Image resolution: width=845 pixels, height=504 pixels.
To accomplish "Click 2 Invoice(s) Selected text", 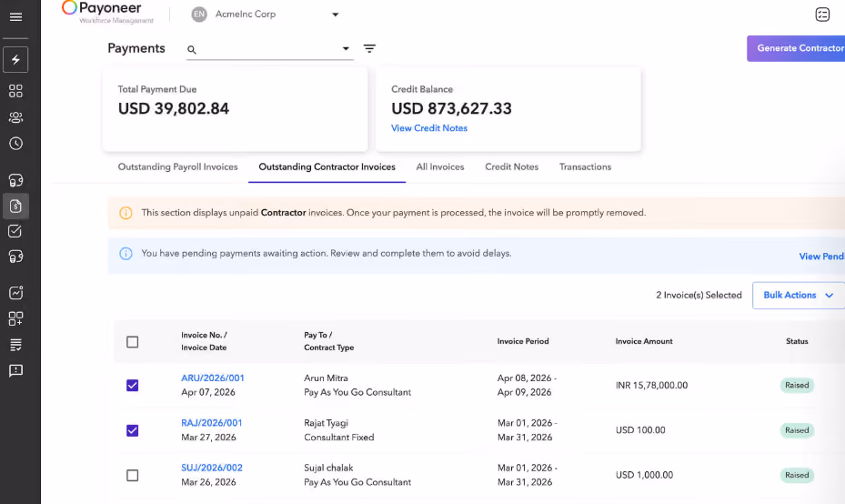I will [x=699, y=296].
